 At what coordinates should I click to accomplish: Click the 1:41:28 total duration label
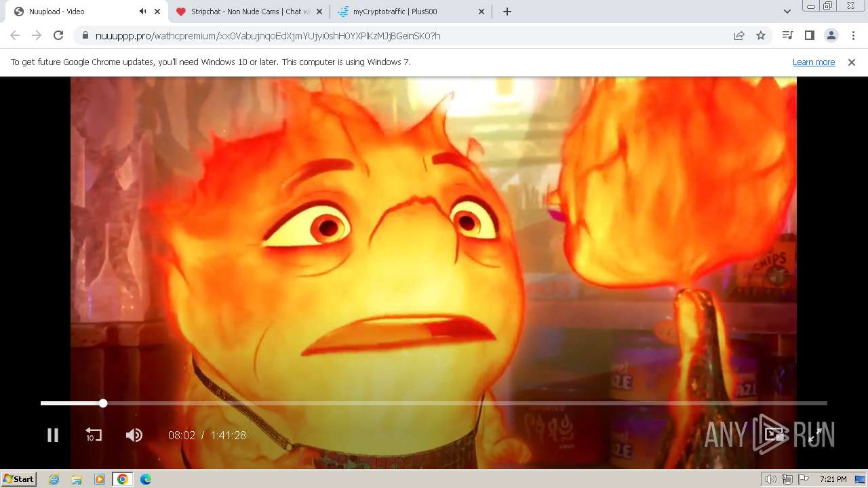tap(228, 435)
